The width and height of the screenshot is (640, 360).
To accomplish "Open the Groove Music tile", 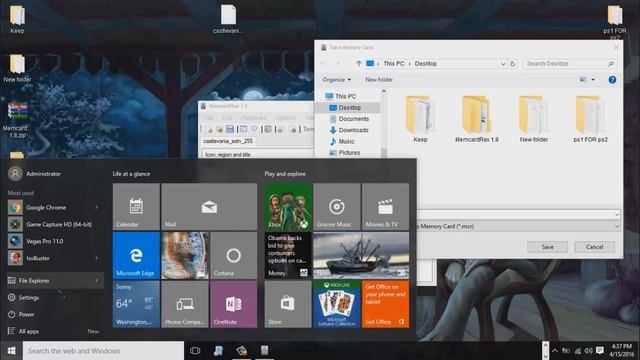I will coord(337,207).
